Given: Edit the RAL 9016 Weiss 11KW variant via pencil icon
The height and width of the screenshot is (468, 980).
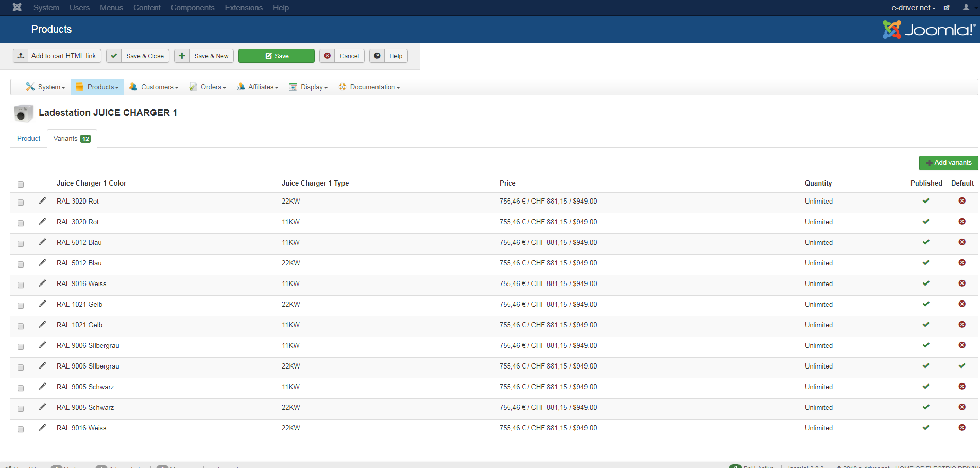Looking at the screenshot, I should (x=42, y=283).
